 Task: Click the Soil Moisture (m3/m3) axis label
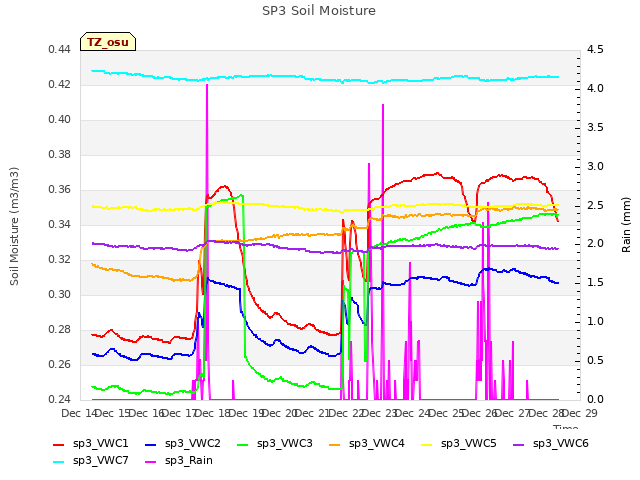pos(14,226)
